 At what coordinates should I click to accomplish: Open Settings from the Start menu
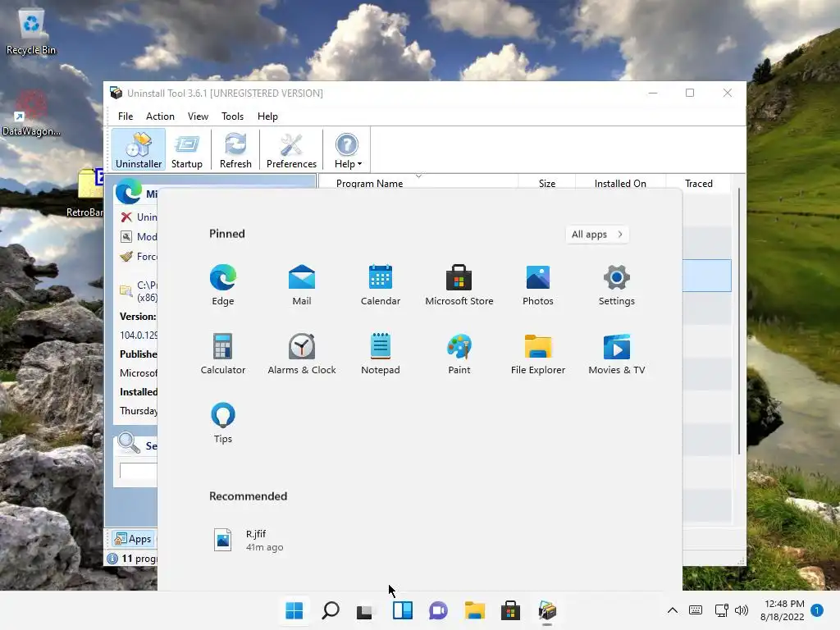tap(617, 285)
